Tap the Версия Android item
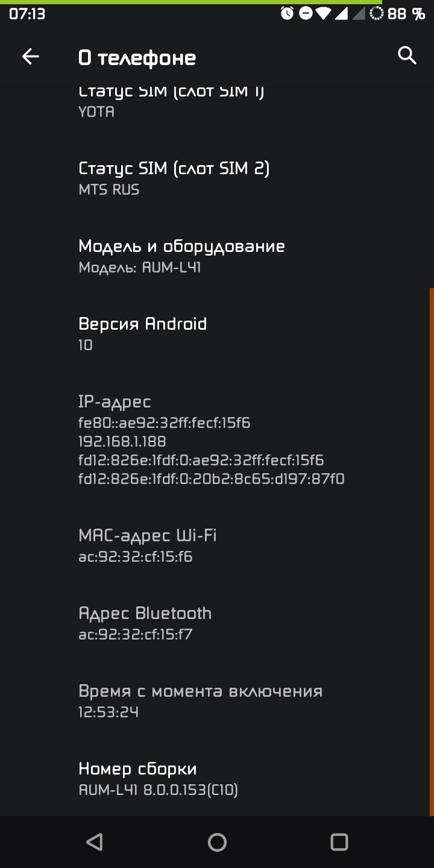434x868 pixels. tap(143, 333)
